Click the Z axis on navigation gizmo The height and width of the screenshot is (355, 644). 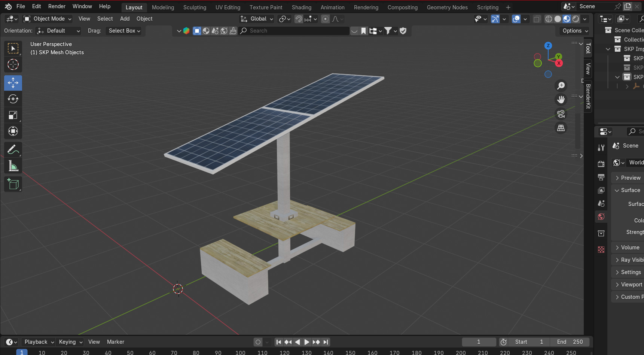coord(548,46)
